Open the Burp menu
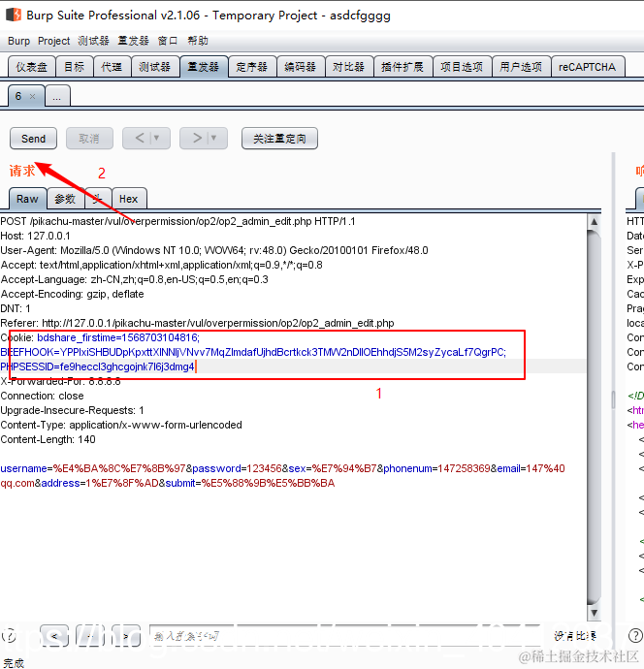This screenshot has height=669, width=644. [18, 41]
